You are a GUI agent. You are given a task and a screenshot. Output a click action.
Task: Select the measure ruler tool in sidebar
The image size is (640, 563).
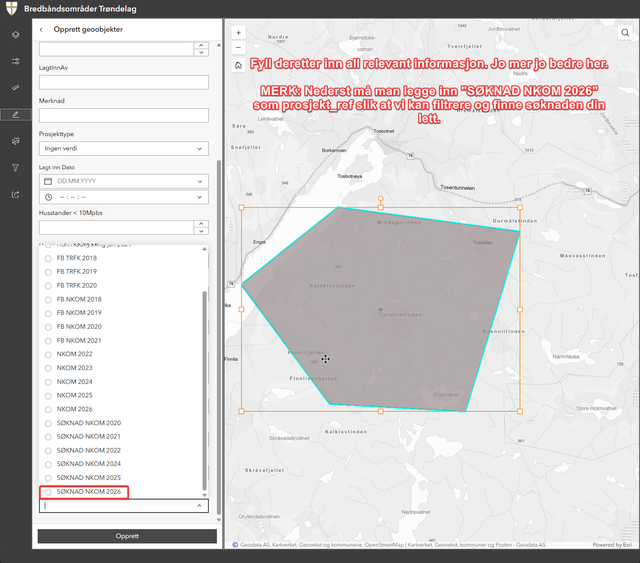(x=16, y=87)
